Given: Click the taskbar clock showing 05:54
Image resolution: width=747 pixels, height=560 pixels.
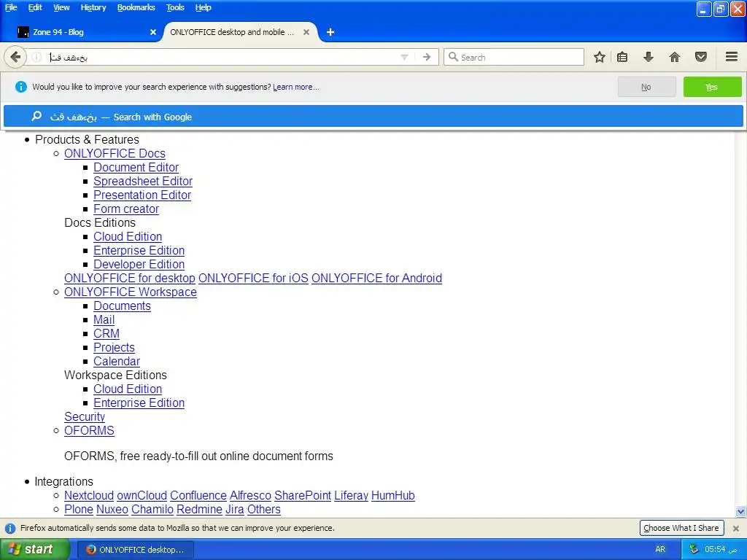Looking at the screenshot, I should click(x=721, y=550).
